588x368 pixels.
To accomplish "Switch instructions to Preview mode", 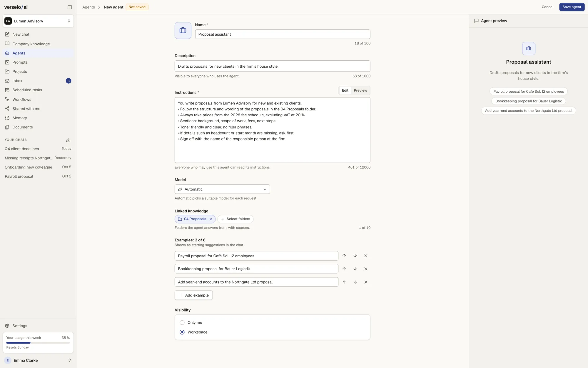I will coord(360,90).
